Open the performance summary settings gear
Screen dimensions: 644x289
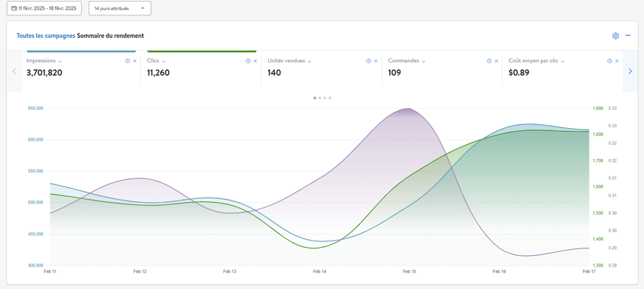pos(615,36)
